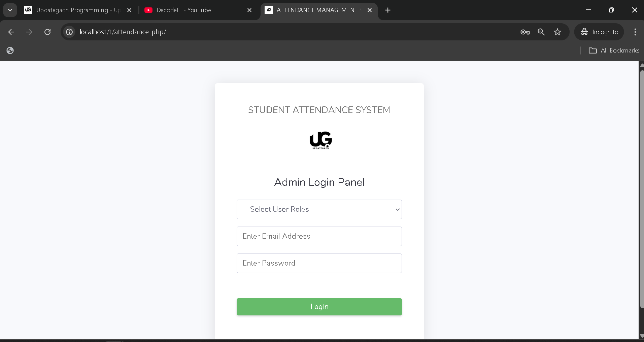Focus the Enter Password field
This screenshot has height=342, width=644.
(319, 263)
